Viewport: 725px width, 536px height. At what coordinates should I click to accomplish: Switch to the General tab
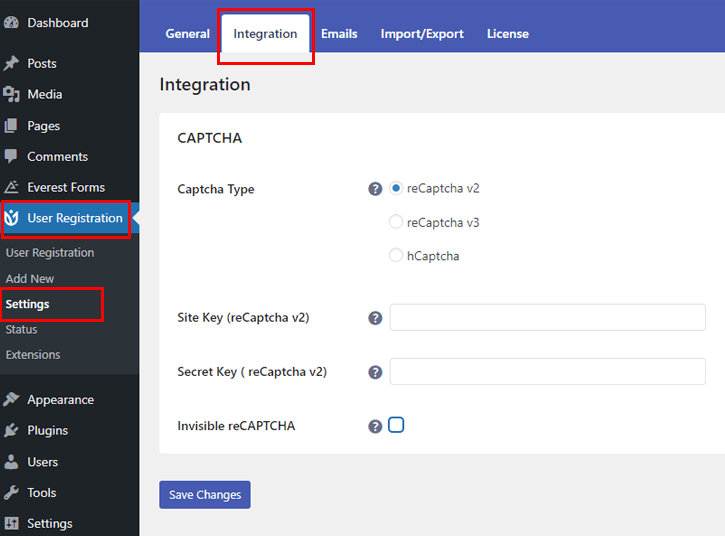tap(188, 34)
